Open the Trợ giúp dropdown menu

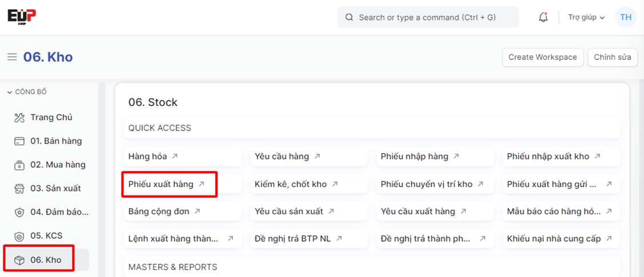586,18
